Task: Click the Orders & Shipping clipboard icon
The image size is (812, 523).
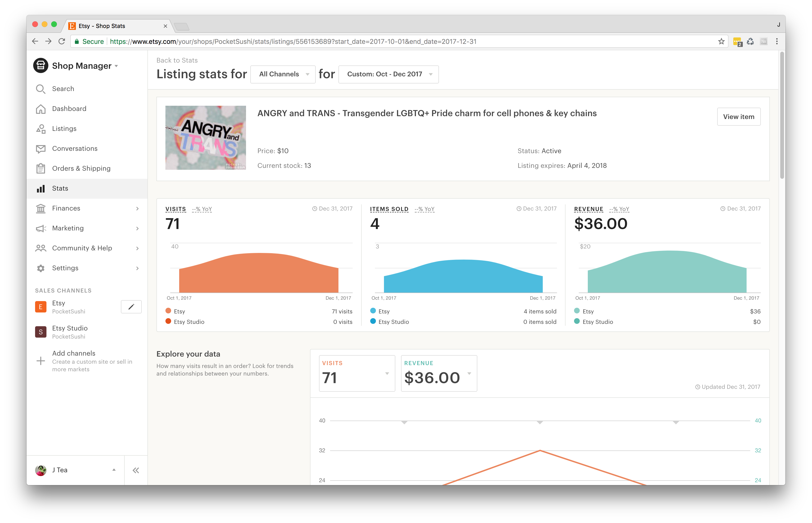Action: pos(40,169)
